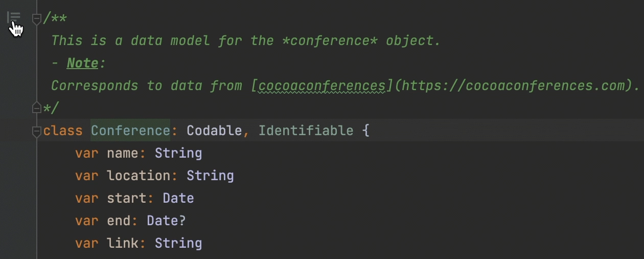
Task: Click the Date type on the start line
Action: (x=178, y=198)
